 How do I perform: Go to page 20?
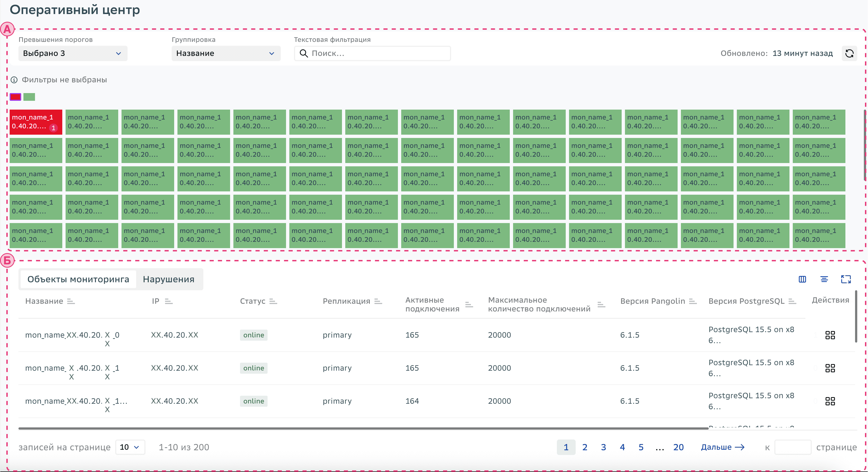[x=678, y=447]
